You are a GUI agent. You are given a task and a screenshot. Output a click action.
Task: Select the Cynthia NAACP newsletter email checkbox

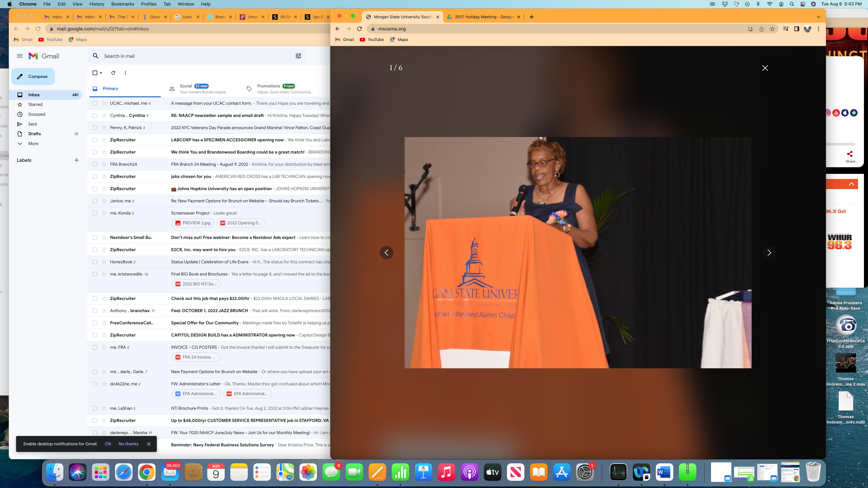[x=95, y=116]
